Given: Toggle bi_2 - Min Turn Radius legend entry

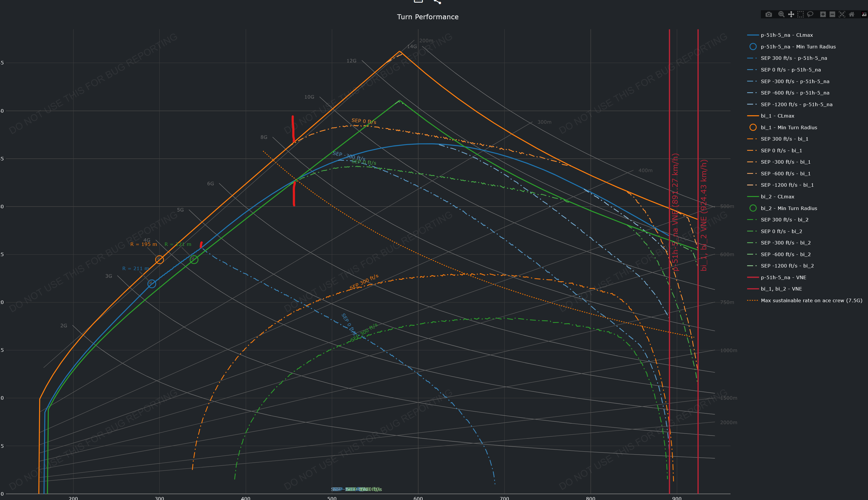Looking at the screenshot, I should click(x=789, y=208).
